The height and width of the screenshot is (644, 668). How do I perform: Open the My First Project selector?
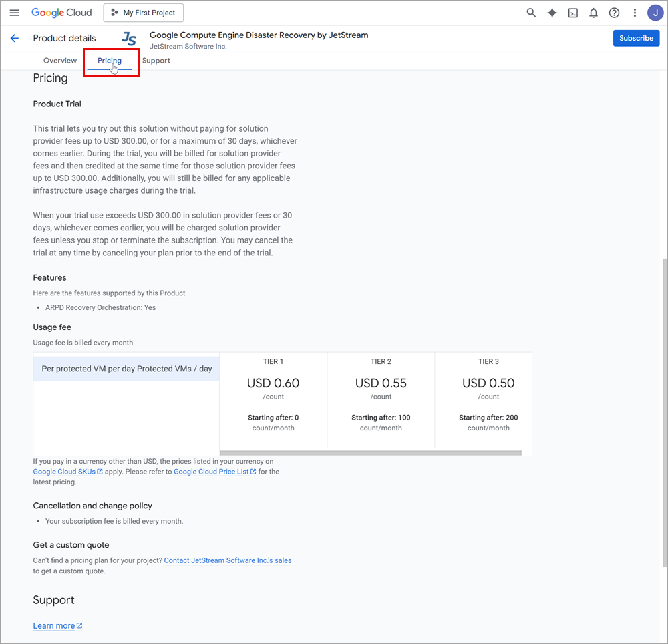pyautogui.click(x=144, y=13)
